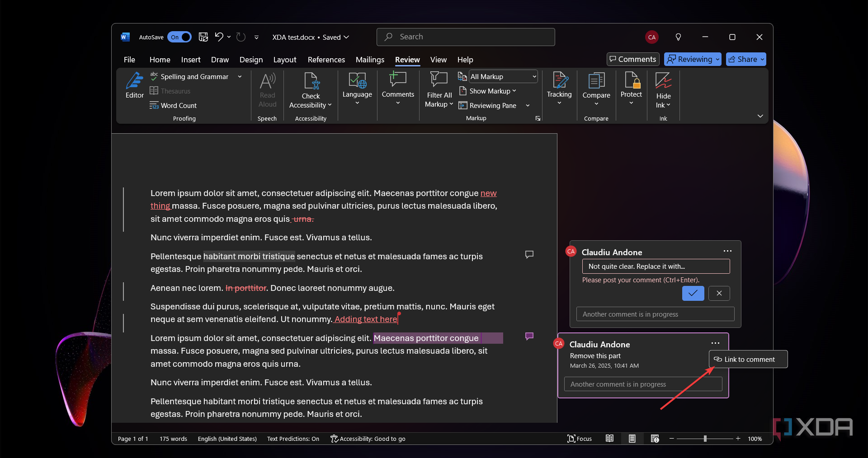The image size is (868, 458).
Task: Collapse the ribbon with the chevron
Action: pyautogui.click(x=760, y=116)
